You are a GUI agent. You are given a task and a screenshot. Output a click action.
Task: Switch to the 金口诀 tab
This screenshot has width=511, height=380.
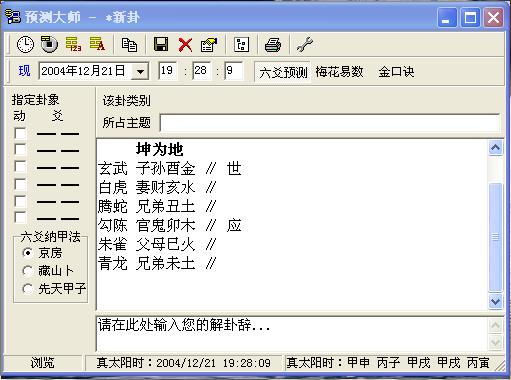[396, 72]
